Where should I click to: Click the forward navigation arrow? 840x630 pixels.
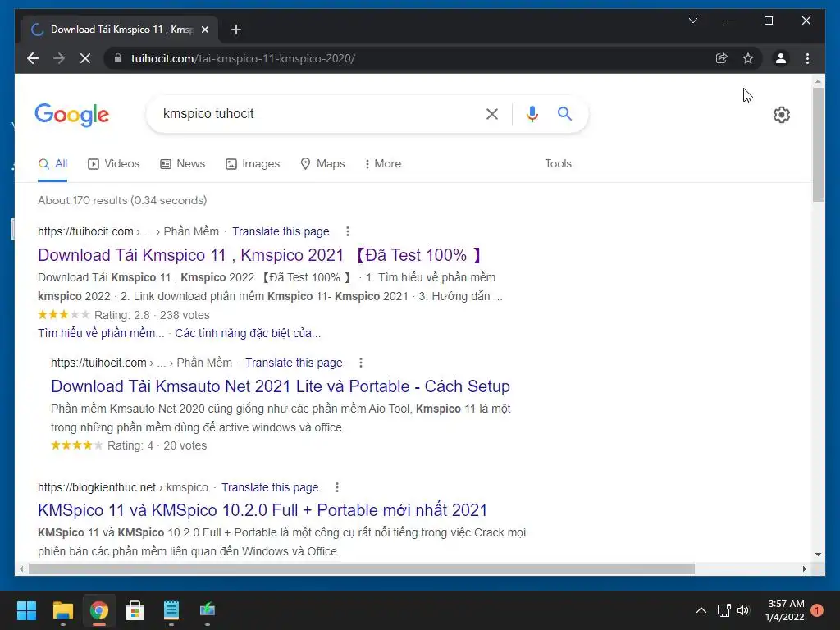point(59,58)
